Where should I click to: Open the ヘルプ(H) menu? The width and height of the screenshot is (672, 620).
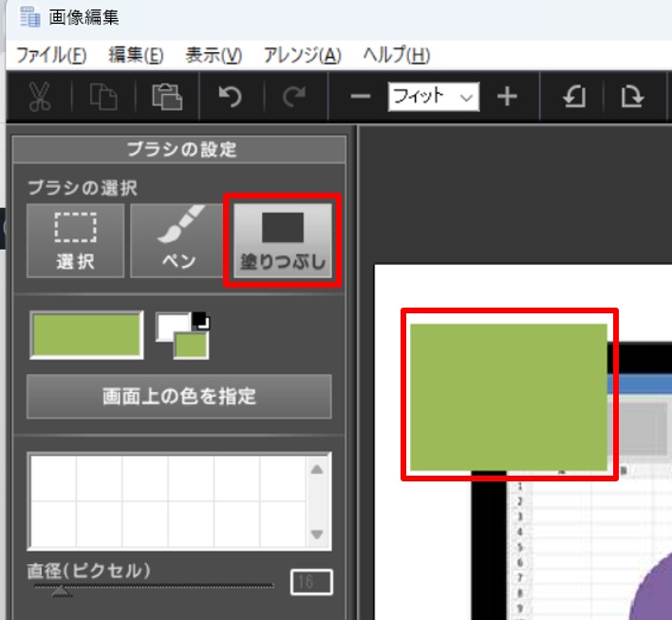pyautogui.click(x=397, y=55)
